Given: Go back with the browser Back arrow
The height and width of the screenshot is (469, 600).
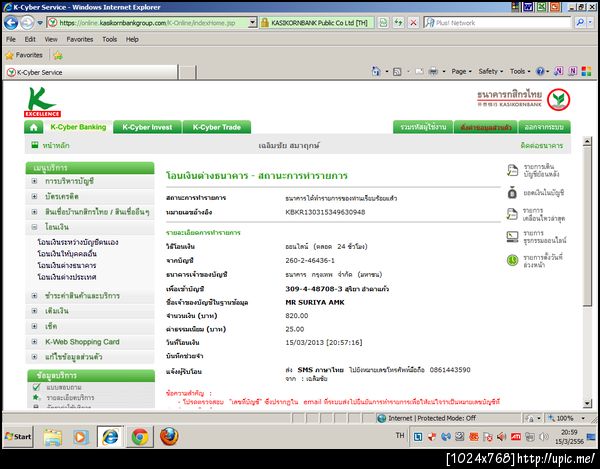Looking at the screenshot, I should click(11, 23).
